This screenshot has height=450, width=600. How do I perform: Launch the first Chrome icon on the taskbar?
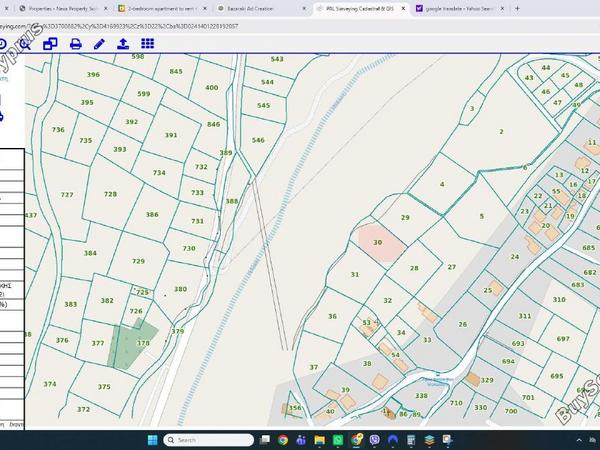283,440
